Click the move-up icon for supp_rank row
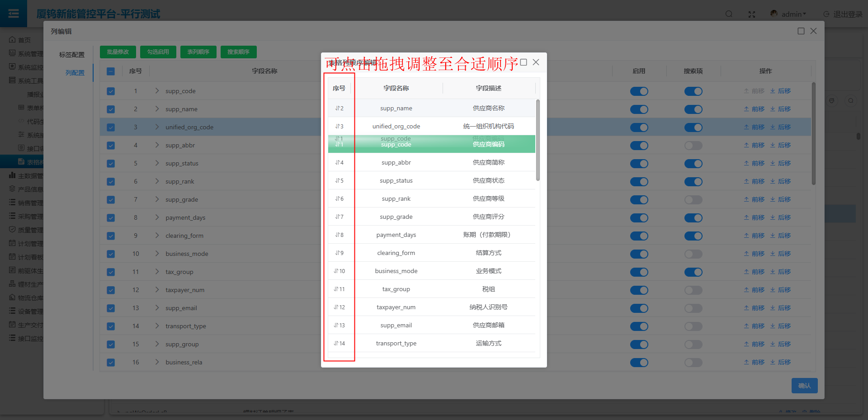The width and height of the screenshot is (868, 420). (746, 181)
